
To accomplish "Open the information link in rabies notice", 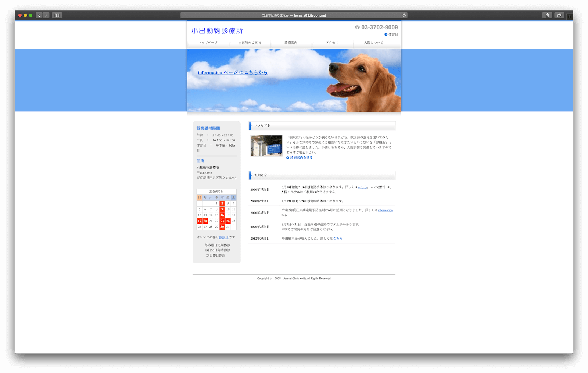I will pyautogui.click(x=385, y=210).
